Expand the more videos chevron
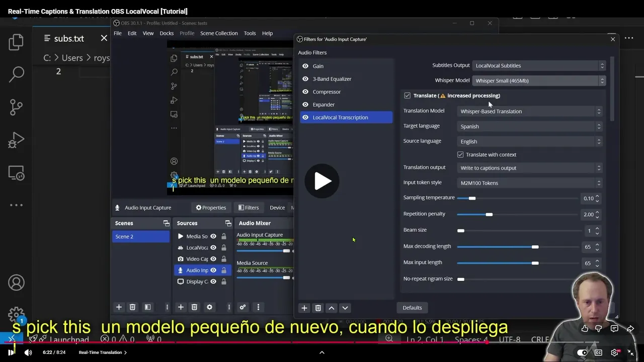The height and width of the screenshot is (362, 644). [x=322, y=352]
